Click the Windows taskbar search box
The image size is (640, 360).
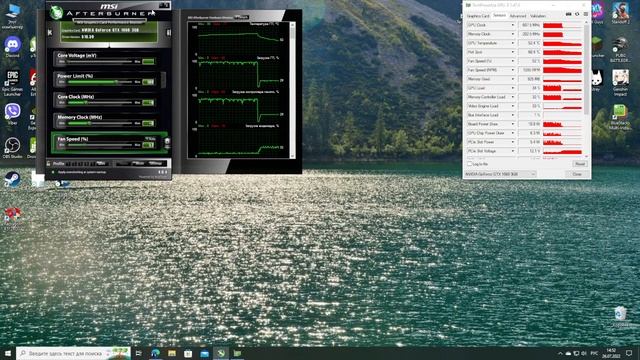pos(73,353)
